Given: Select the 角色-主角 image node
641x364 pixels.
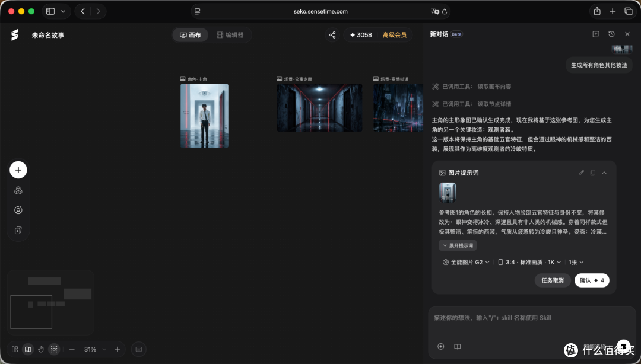Looking at the screenshot, I should click(x=204, y=116).
